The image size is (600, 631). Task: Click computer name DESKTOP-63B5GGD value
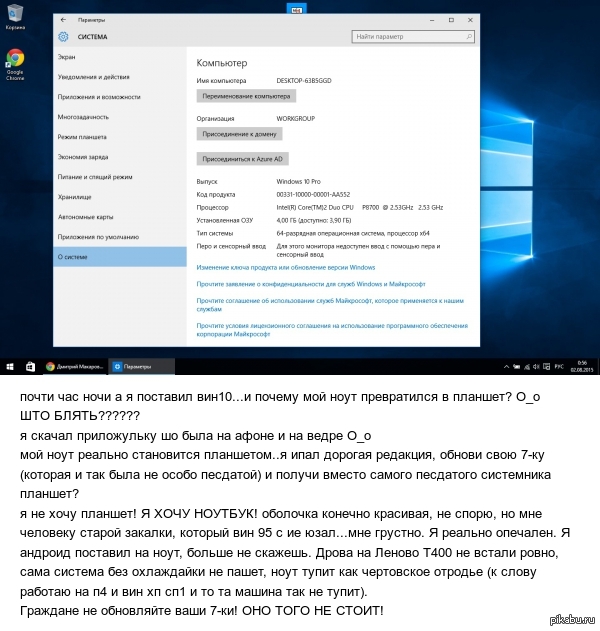point(304,80)
